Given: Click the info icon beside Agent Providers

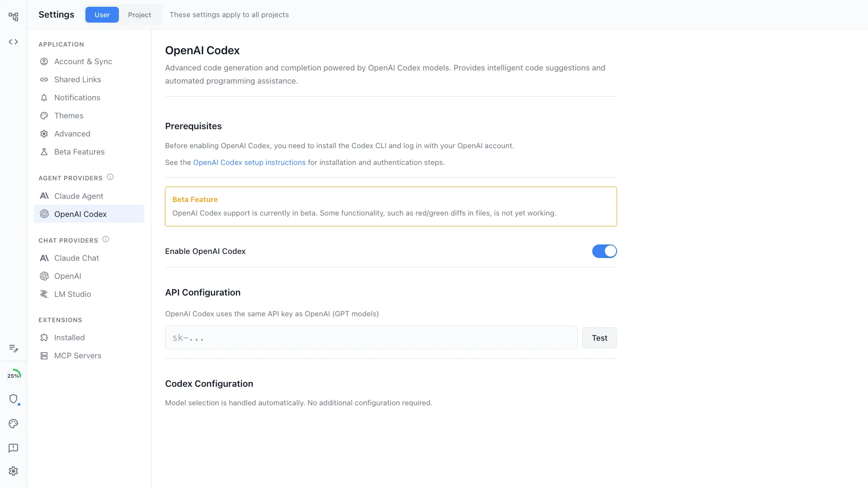Looking at the screenshot, I should pyautogui.click(x=110, y=177).
